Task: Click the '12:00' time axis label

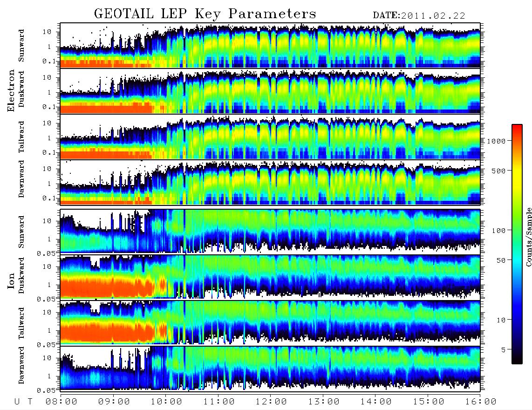Action: coord(271,402)
